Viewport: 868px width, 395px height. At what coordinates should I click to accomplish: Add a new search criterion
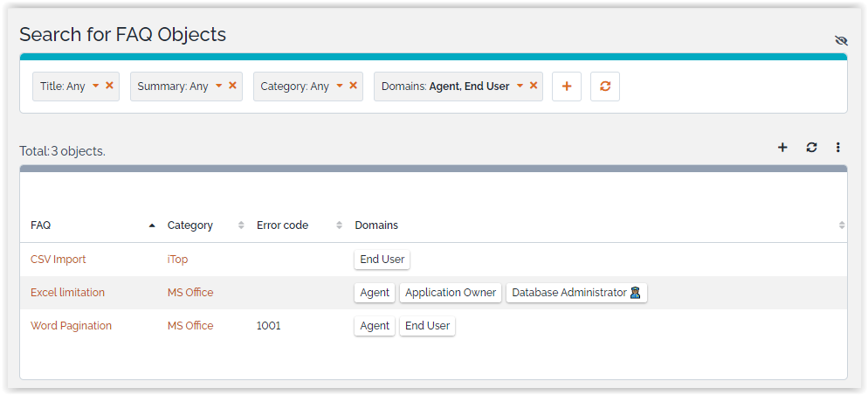click(x=567, y=87)
